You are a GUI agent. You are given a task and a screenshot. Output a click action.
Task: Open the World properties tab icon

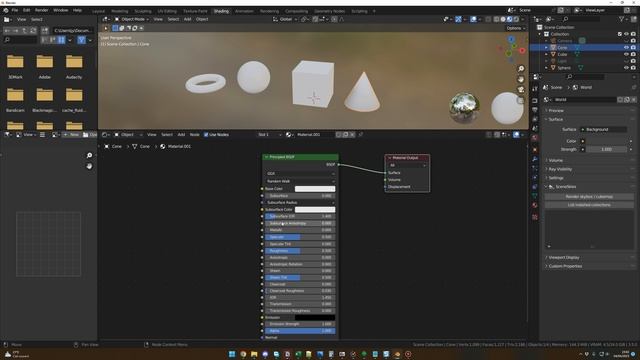pyautogui.click(x=535, y=138)
